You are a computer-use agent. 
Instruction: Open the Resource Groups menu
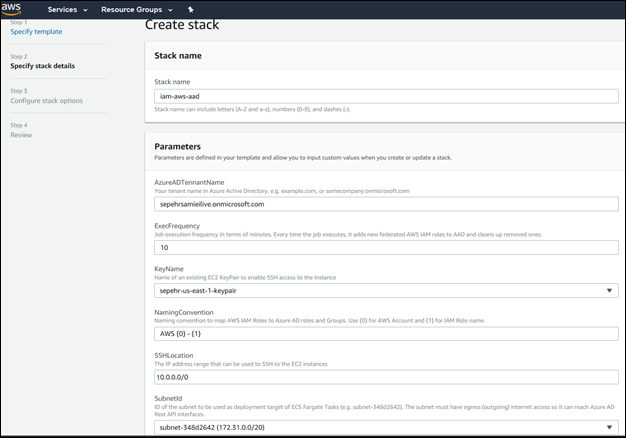click(137, 10)
